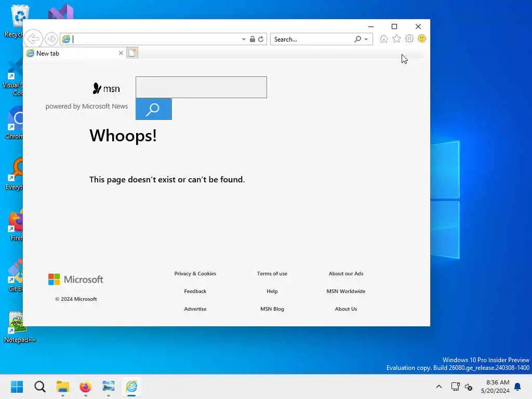
Task: Click the Internet Explorer taskbar icon
Action: point(131,387)
